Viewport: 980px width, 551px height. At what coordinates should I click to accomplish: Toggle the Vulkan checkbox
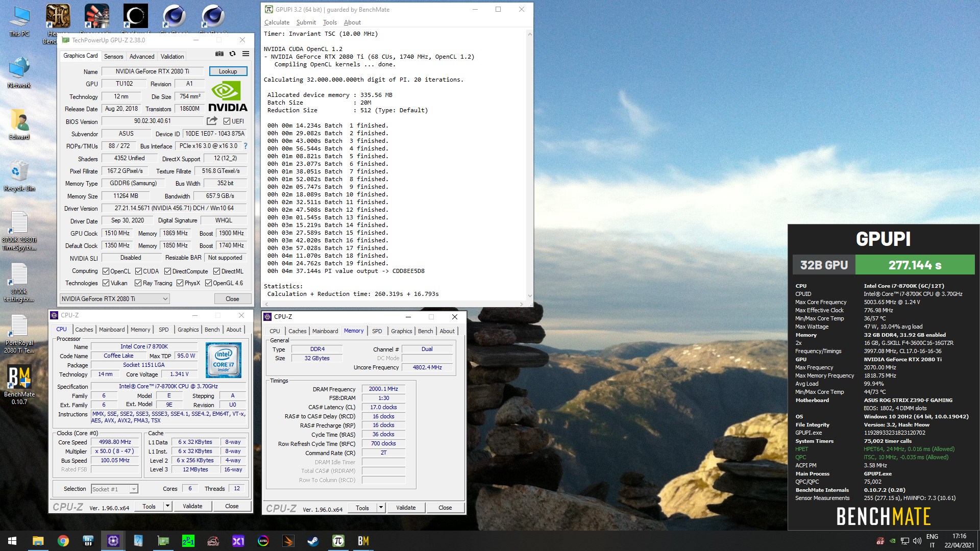(x=106, y=283)
